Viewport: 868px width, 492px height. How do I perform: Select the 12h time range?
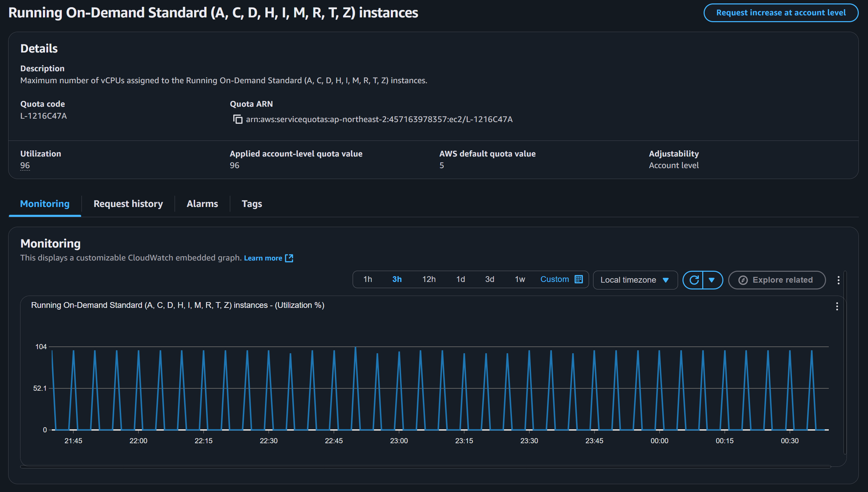(429, 279)
